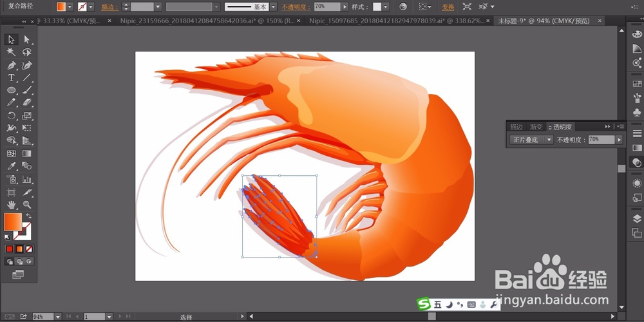This screenshot has height=322, width=644.
Task: Select the Curvature pen tool
Action: pyautogui.click(x=26, y=65)
